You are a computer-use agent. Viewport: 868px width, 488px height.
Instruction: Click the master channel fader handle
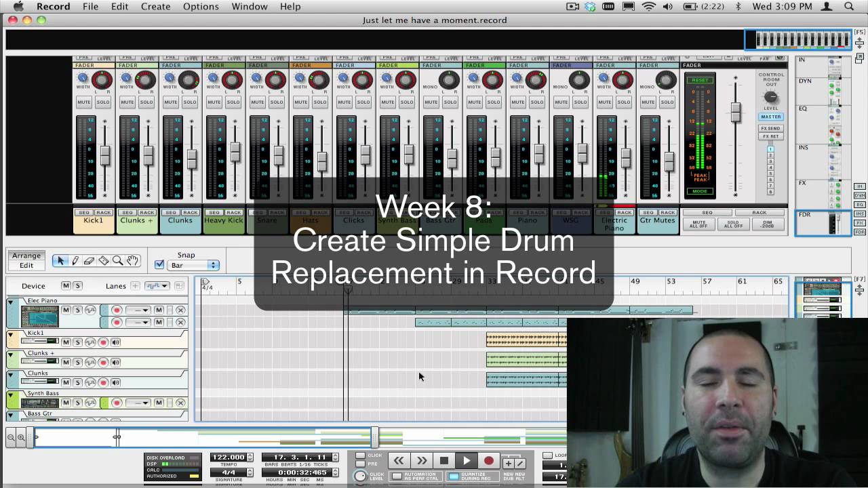coord(735,112)
